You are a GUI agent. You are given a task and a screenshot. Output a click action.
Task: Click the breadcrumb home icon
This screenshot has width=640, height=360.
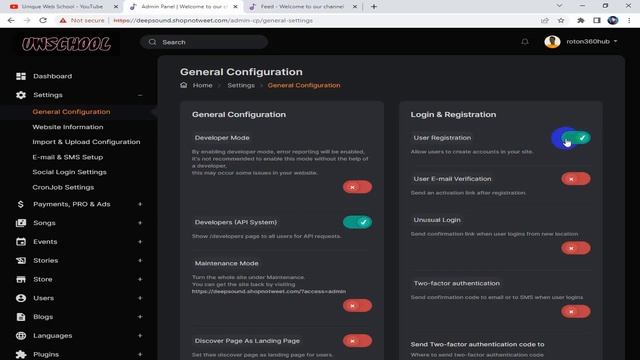click(x=184, y=85)
